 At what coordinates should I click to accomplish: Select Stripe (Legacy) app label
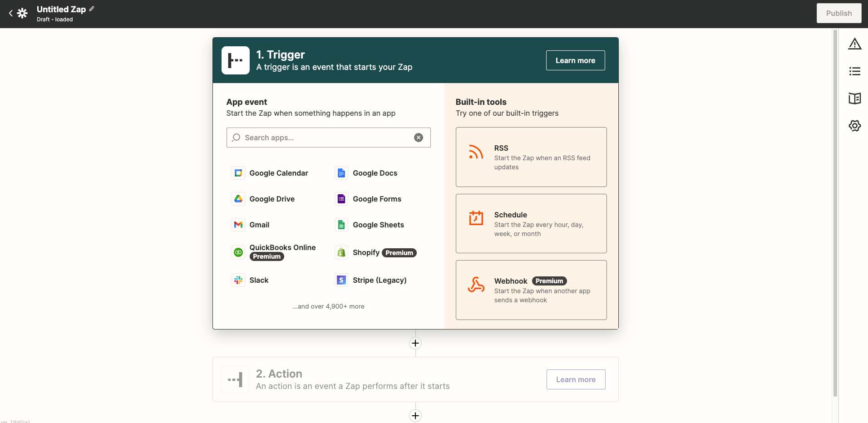pos(380,280)
